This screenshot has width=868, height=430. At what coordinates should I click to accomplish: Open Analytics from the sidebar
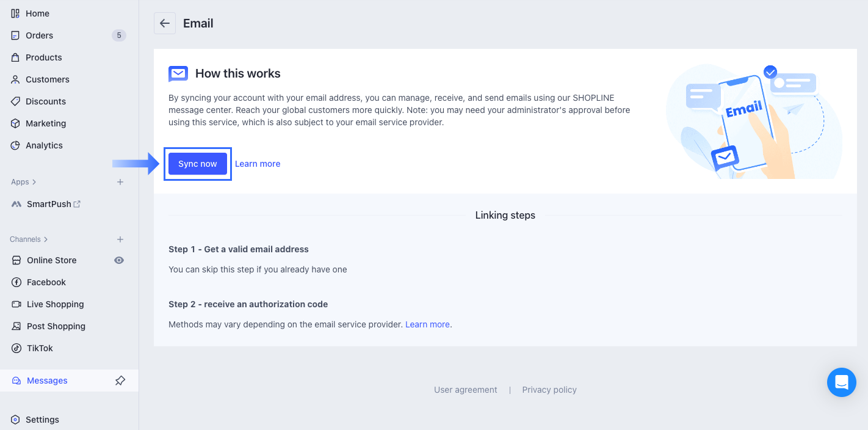(x=15, y=145)
